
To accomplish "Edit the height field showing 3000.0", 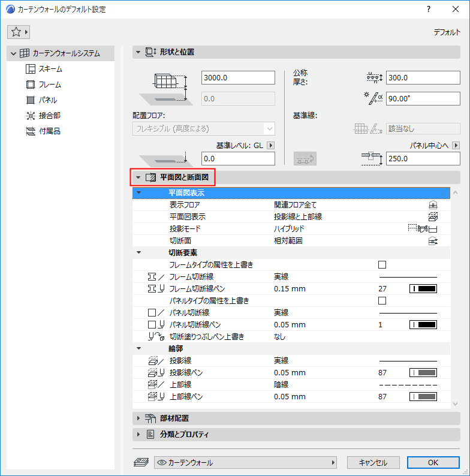I will coord(238,78).
